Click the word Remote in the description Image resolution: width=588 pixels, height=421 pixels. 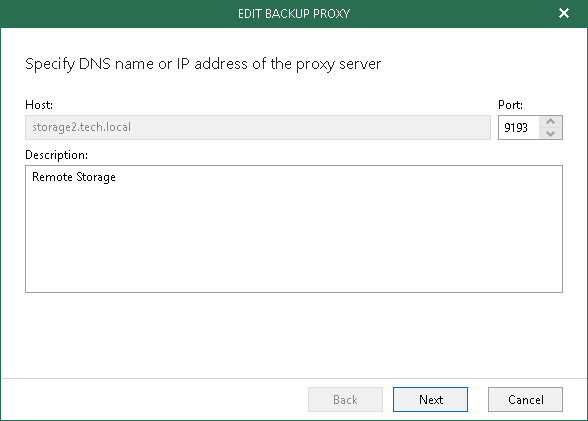click(52, 177)
